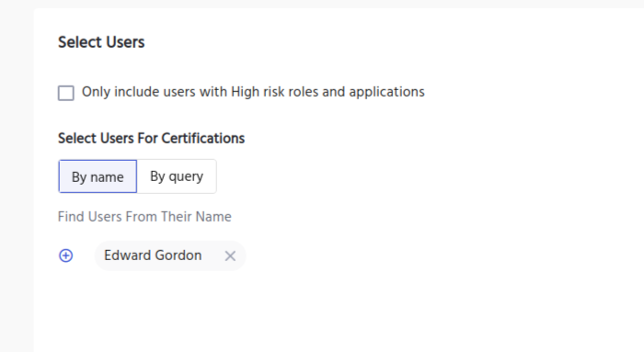The image size is (644, 352).
Task: Tick the High risk roles checkbox
Action: tap(65, 93)
